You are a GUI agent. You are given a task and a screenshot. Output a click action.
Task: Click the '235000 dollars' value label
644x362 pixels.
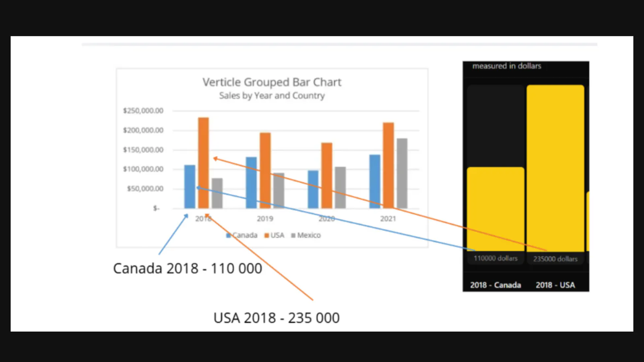pos(555,259)
